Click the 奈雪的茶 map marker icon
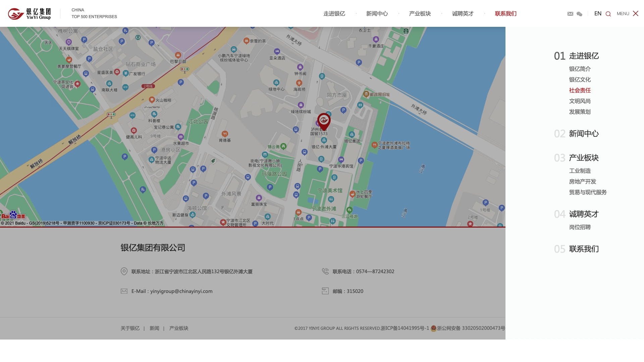Screen dimensions: 644x362 pos(247,41)
